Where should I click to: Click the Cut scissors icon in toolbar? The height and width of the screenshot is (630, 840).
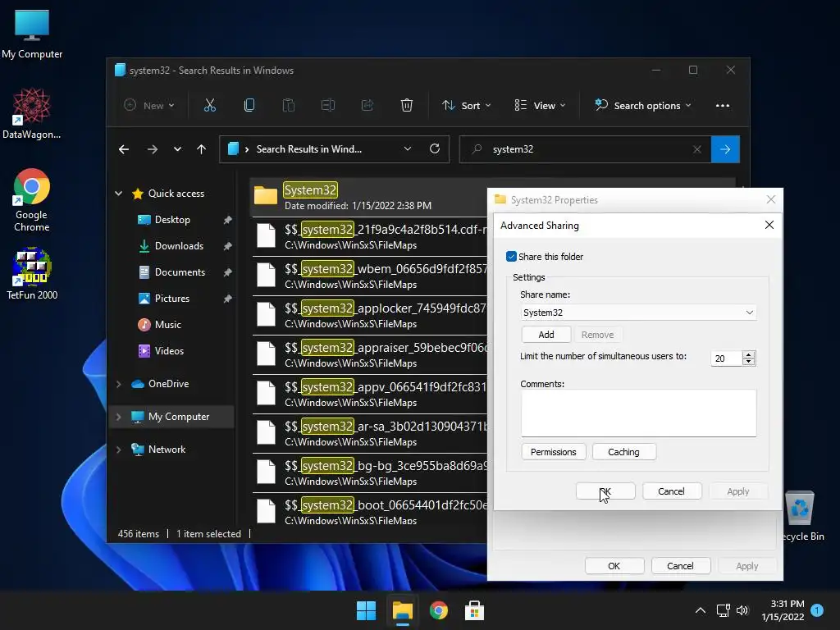click(209, 106)
